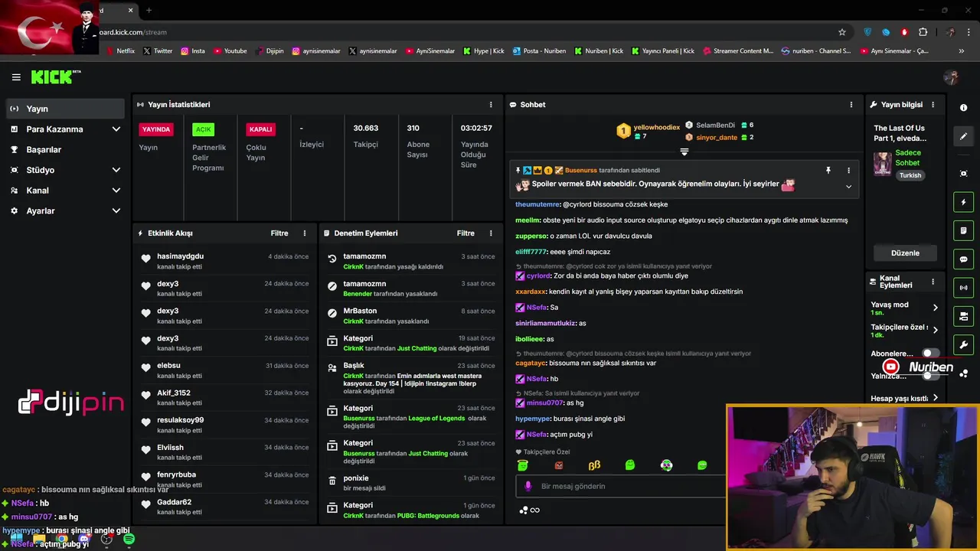
Task: Open the hamburger navigation menu
Action: [x=16, y=77]
